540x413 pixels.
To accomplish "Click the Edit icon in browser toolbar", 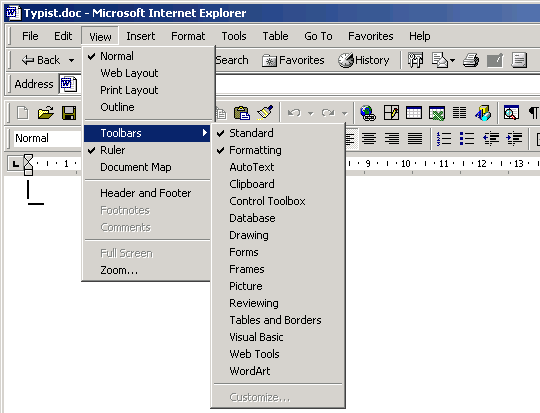I will [x=495, y=60].
